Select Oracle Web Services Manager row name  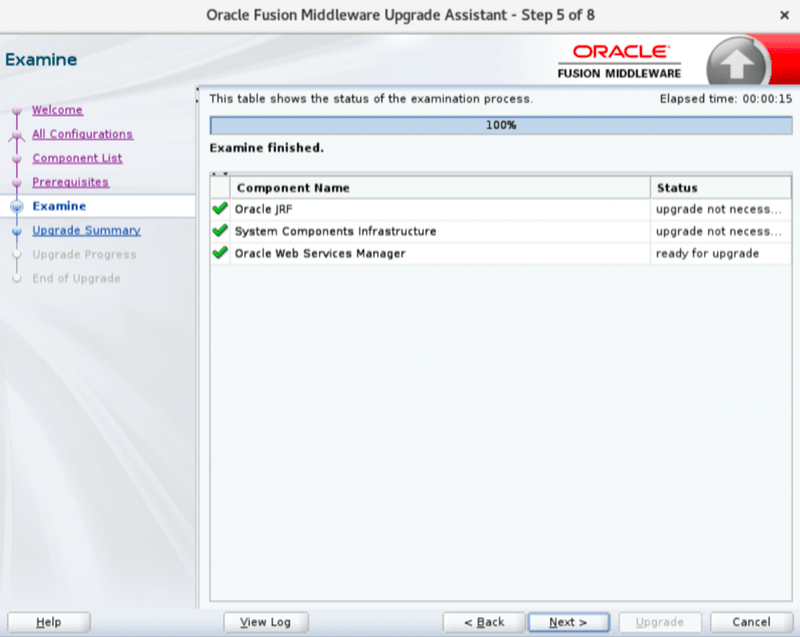point(320,253)
